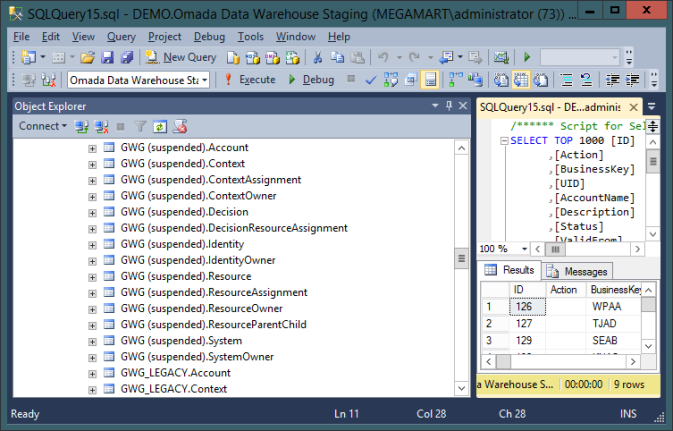This screenshot has width=673, height=431.
Task: Click the Filter funnel icon in Object Explorer
Action: click(140, 127)
